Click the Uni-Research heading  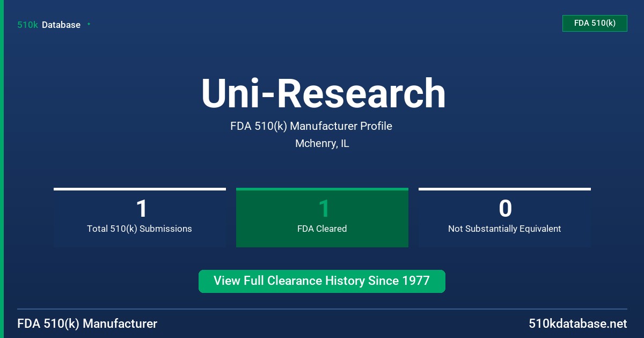(x=323, y=94)
